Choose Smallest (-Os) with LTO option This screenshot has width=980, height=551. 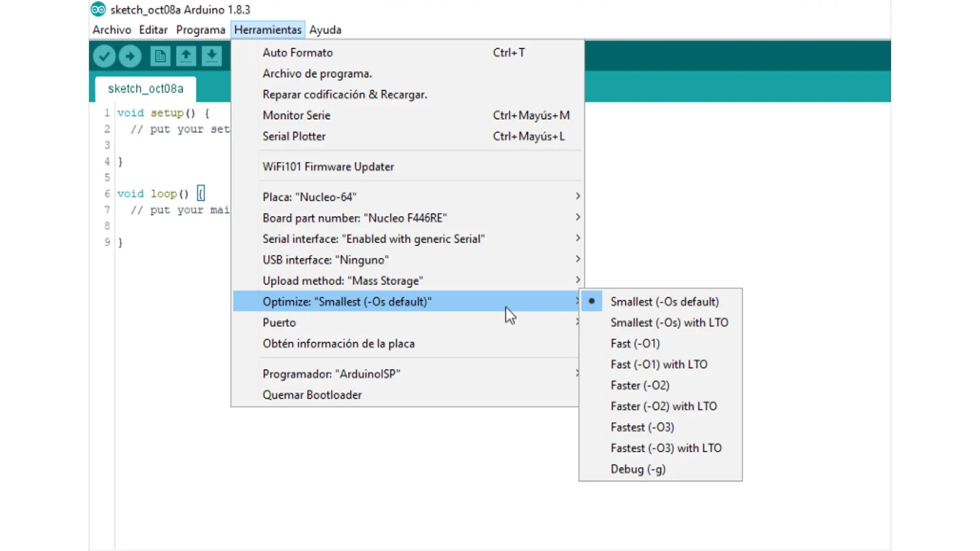point(660,322)
